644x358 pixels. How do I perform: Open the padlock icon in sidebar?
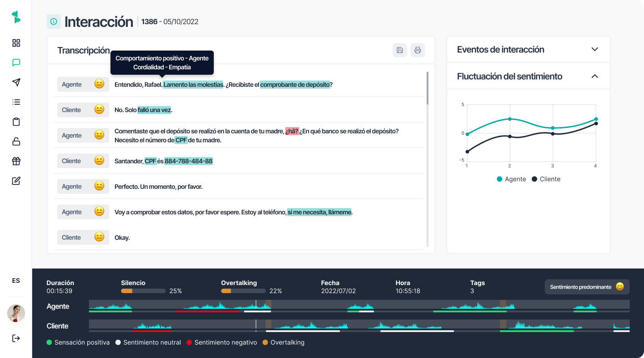(16, 142)
